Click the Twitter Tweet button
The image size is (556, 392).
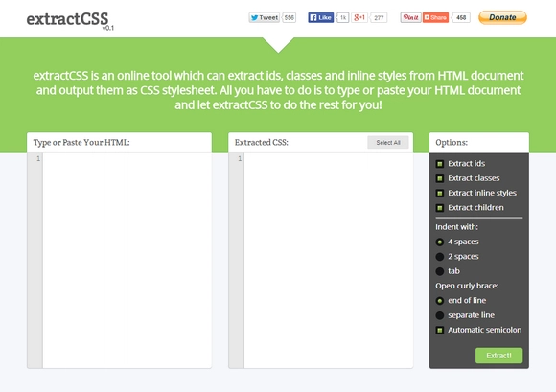(265, 17)
